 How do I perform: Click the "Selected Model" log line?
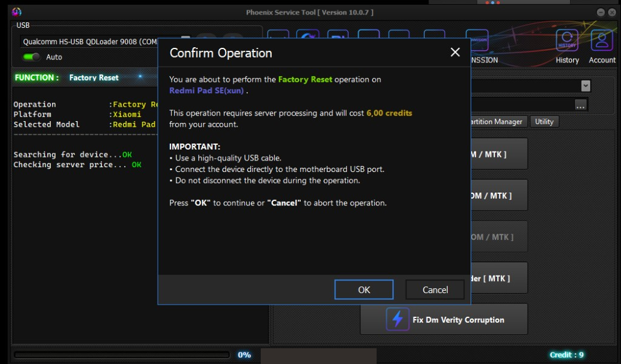(84, 124)
